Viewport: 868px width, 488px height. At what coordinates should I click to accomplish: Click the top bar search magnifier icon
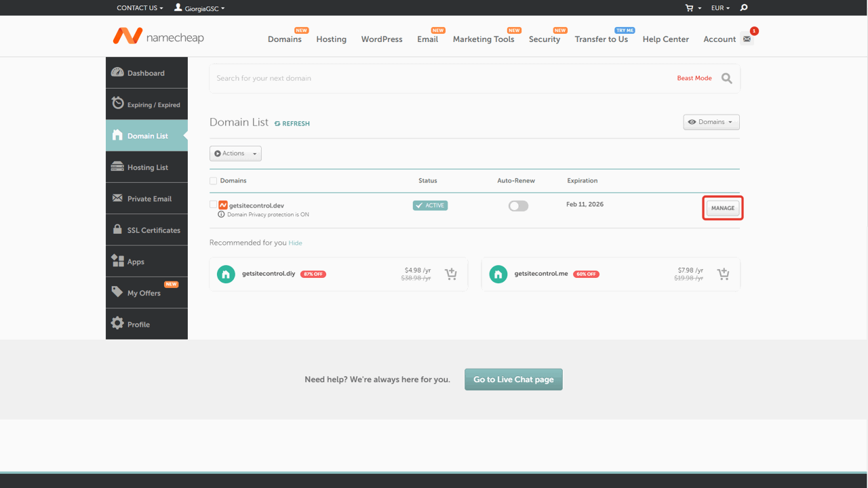click(744, 8)
